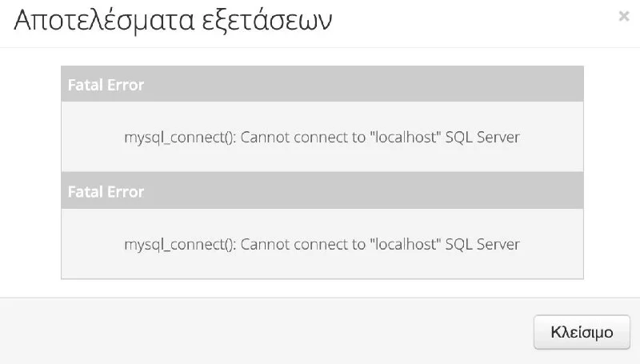Viewport: 640px width, 364px height.
Task: Click the second mysql_connect() error message
Action: coord(322,244)
